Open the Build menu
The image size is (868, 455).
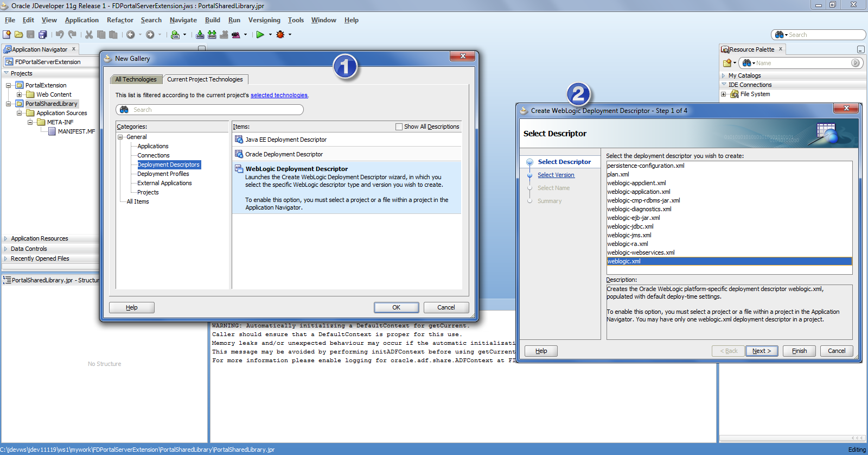[x=213, y=20]
